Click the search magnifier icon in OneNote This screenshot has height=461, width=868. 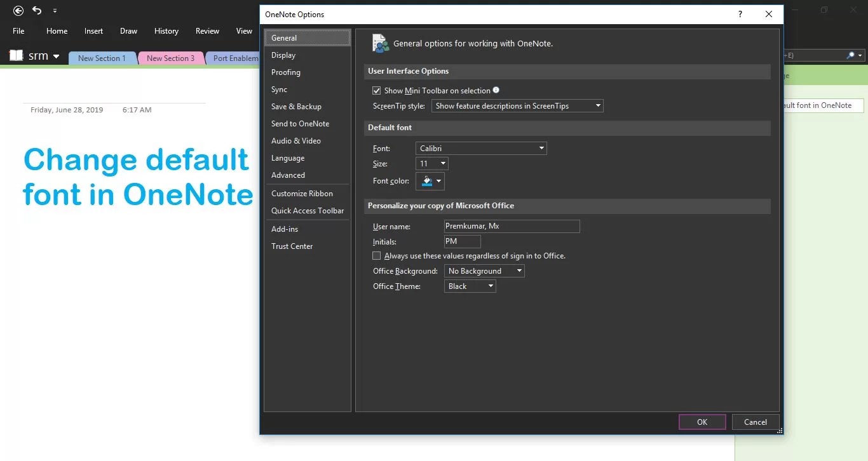point(851,56)
